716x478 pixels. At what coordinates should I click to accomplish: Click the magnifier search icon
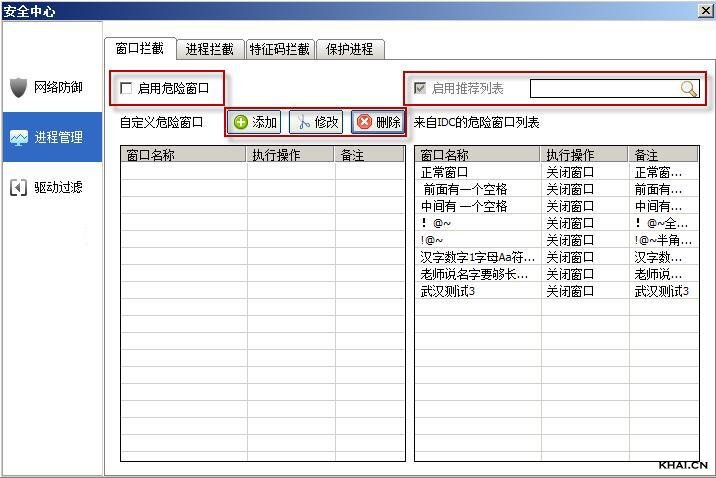(689, 89)
